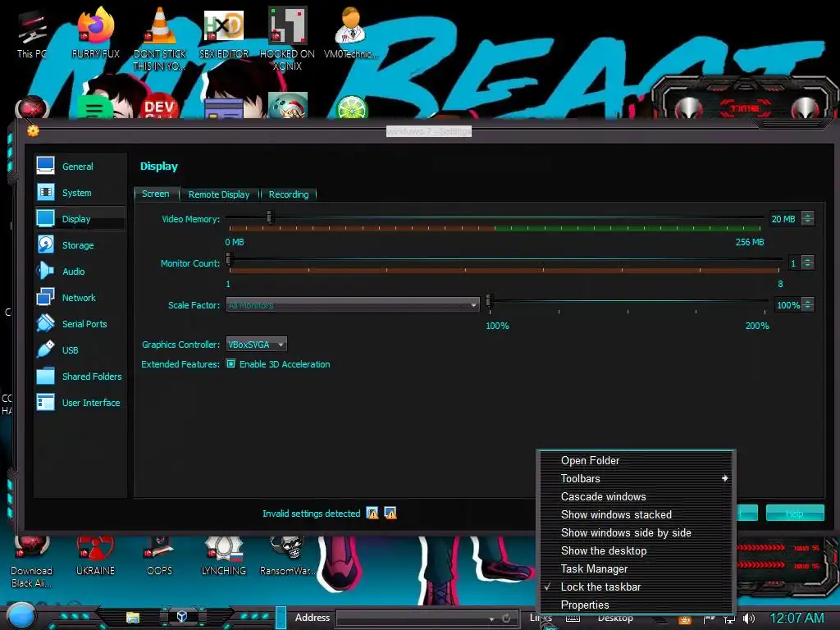Click into the taskbar Address input field
Screen dimensions: 840x630
[x=412, y=619]
